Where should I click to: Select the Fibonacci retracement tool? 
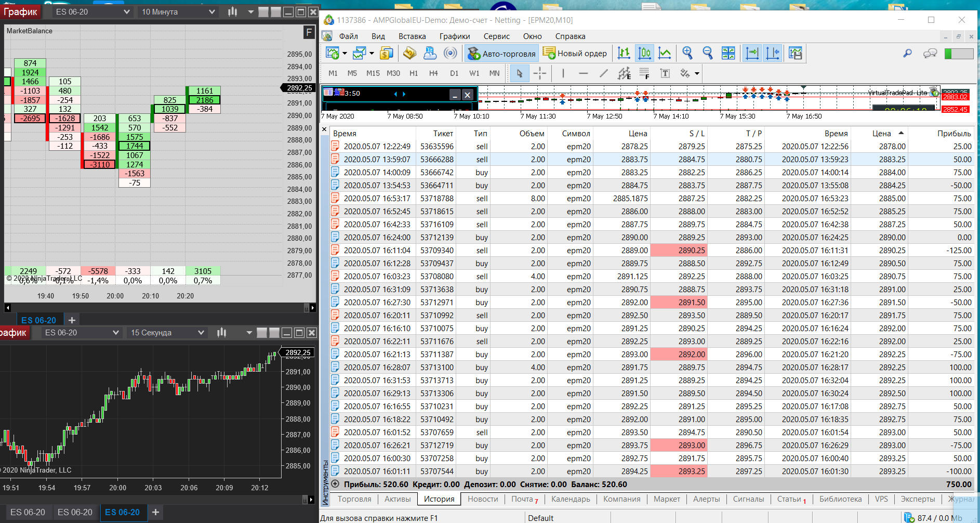(x=644, y=73)
